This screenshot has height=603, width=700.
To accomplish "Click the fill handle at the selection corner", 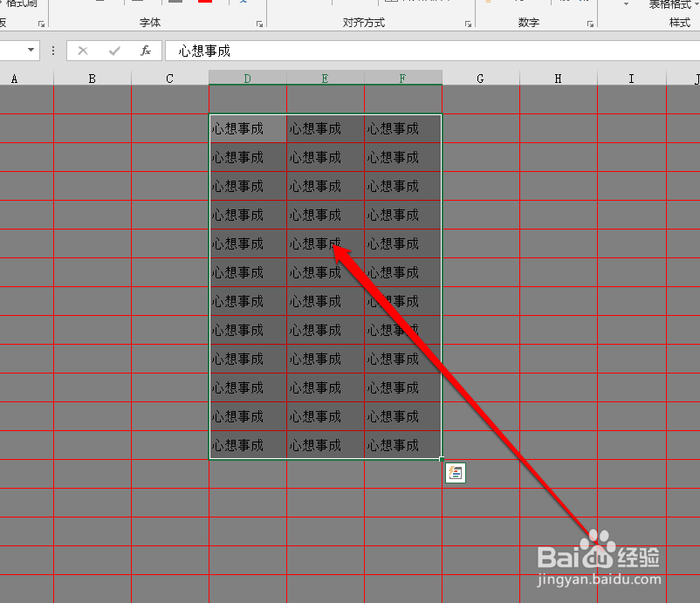I will coord(442,459).
